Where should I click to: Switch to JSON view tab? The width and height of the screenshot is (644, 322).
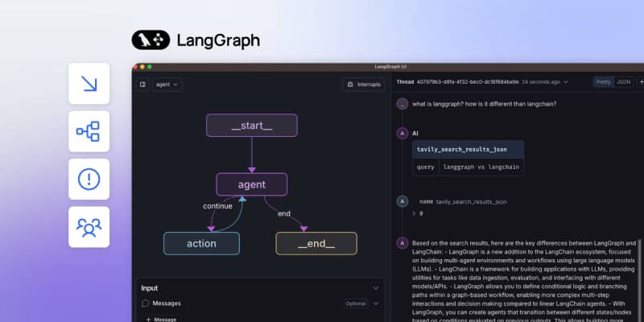click(x=623, y=82)
